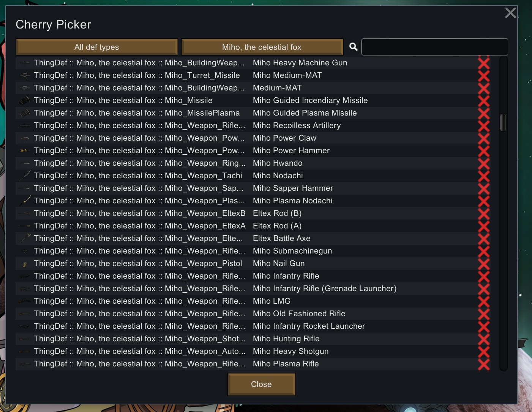Screen dimensions: 532x412
Task: Click the Miho_Weapon_Shot... def row
Action: point(253,339)
